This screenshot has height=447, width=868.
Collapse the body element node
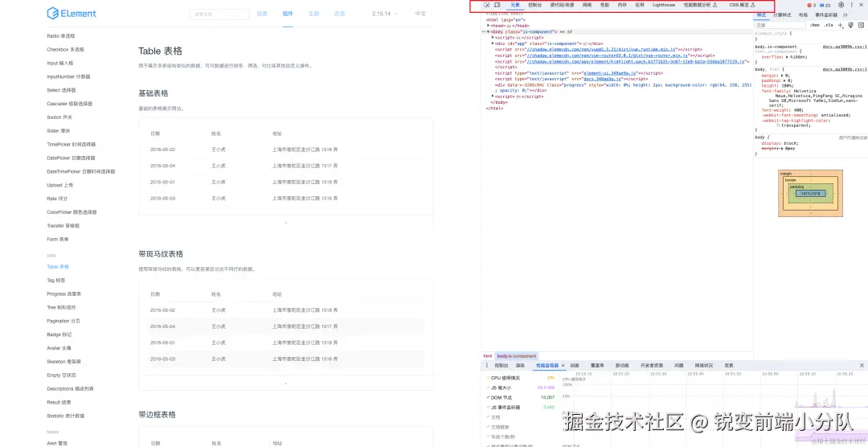click(x=489, y=31)
